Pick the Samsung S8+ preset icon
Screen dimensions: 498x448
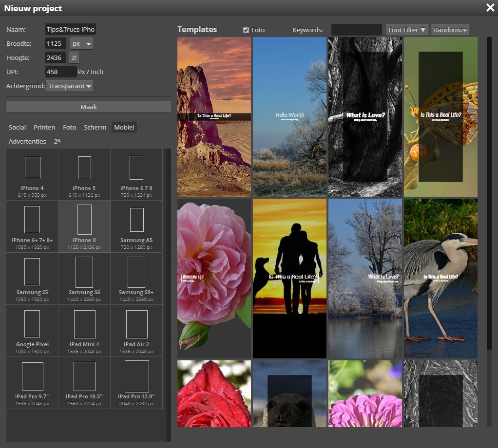coord(136,272)
